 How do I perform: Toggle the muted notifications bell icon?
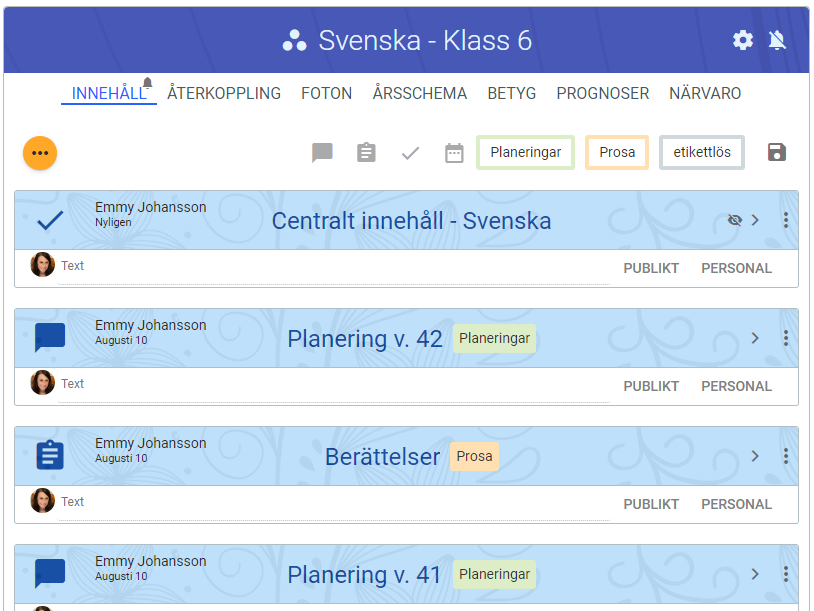pos(777,40)
